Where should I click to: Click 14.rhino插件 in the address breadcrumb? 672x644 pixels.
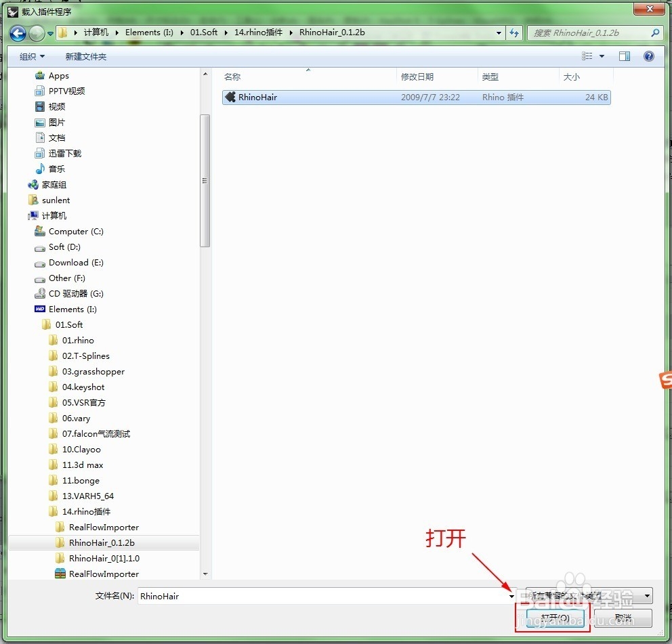point(258,33)
